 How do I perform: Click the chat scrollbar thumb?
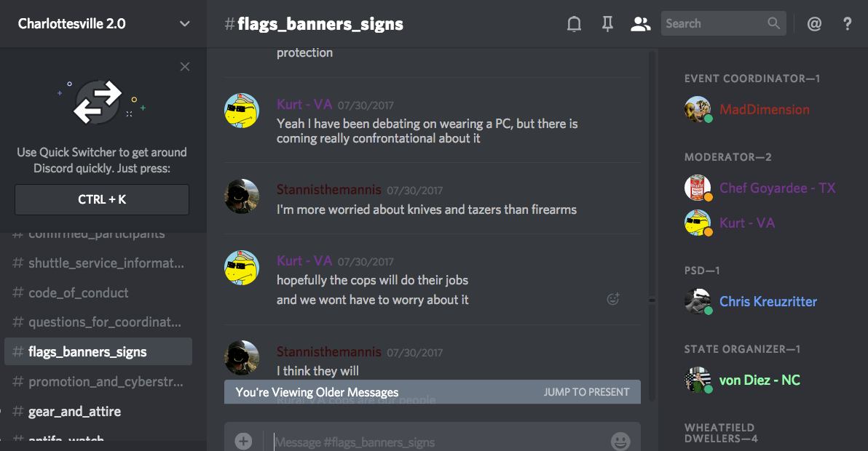tap(652, 300)
